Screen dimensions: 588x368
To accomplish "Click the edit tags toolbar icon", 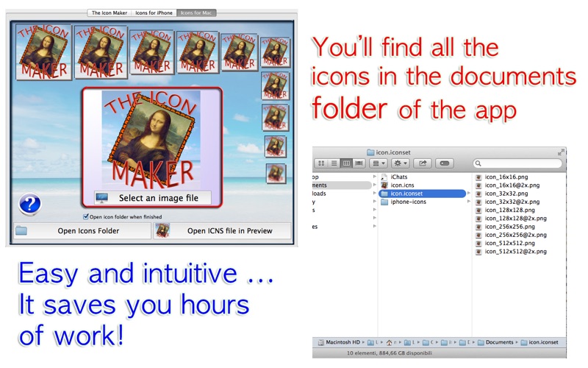I will [x=445, y=163].
